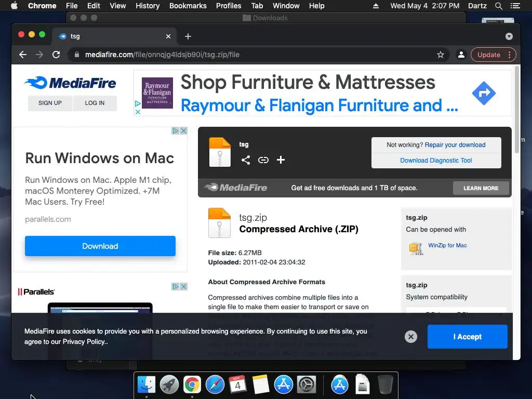Click Repair your download link
Screen dimensions: 532x399
tap(455, 145)
